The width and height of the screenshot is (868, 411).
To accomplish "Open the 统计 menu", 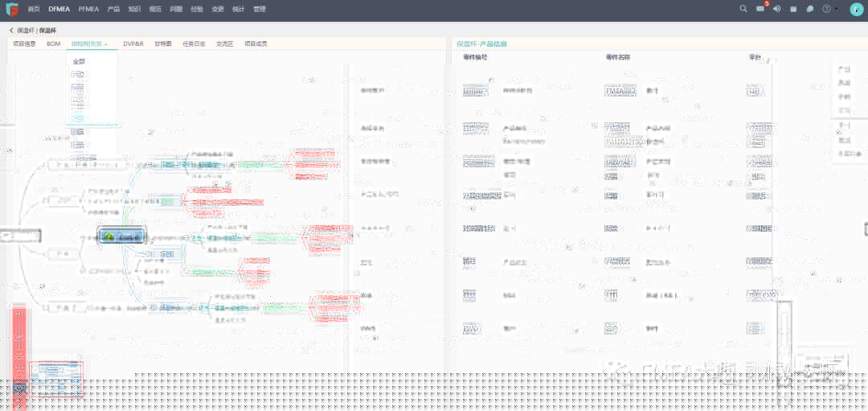I will (x=239, y=10).
